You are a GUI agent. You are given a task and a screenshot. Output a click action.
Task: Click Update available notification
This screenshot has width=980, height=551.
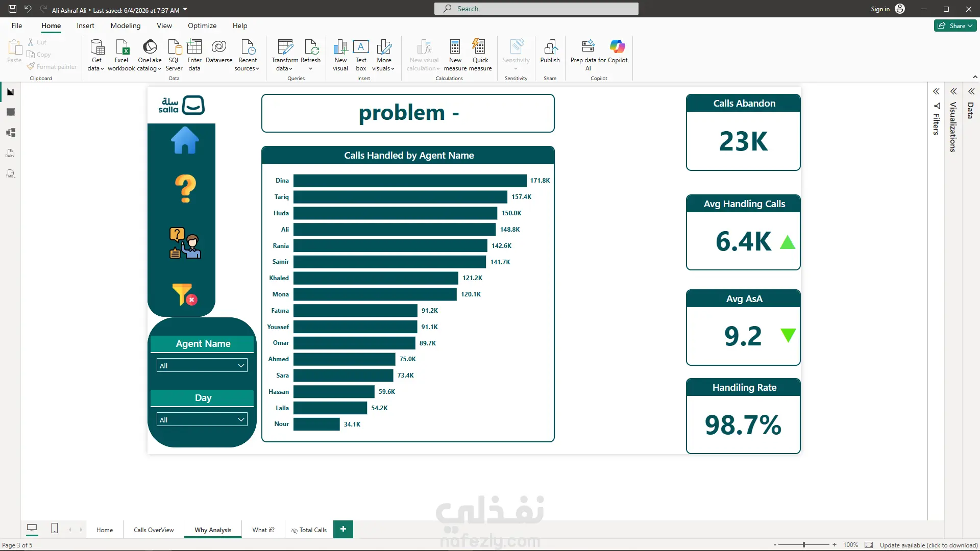pos(928,545)
